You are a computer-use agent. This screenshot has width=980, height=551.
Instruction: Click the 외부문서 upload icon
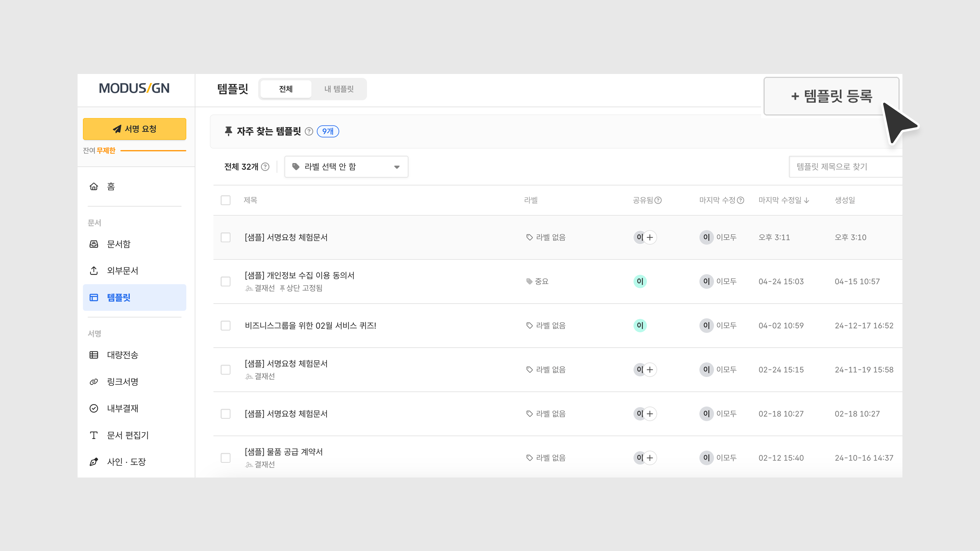pyautogui.click(x=94, y=270)
